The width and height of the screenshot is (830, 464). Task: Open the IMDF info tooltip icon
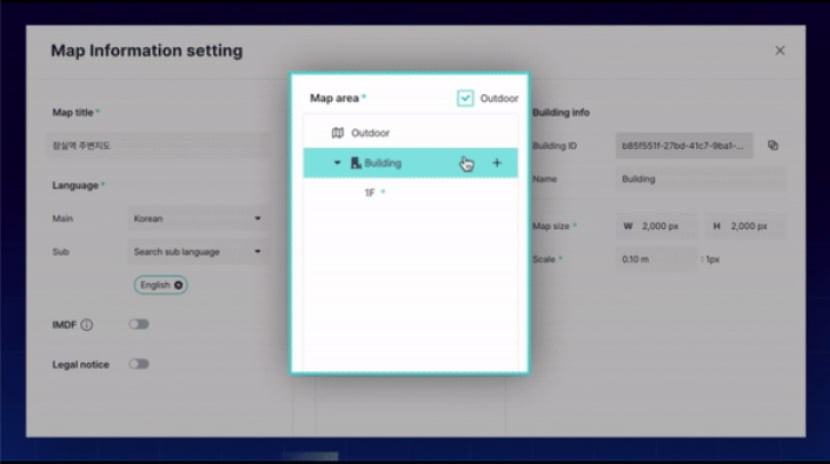click(x=87, y=325)
